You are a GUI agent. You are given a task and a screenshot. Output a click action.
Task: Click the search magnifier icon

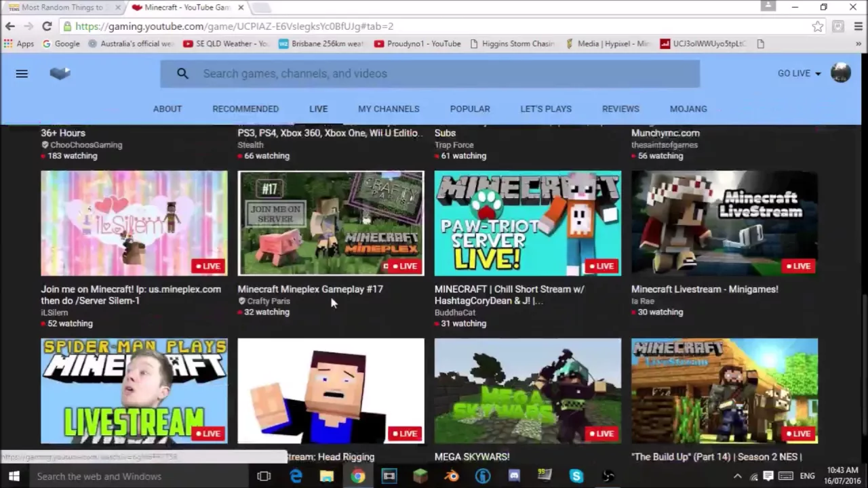[x=182, y=73]
